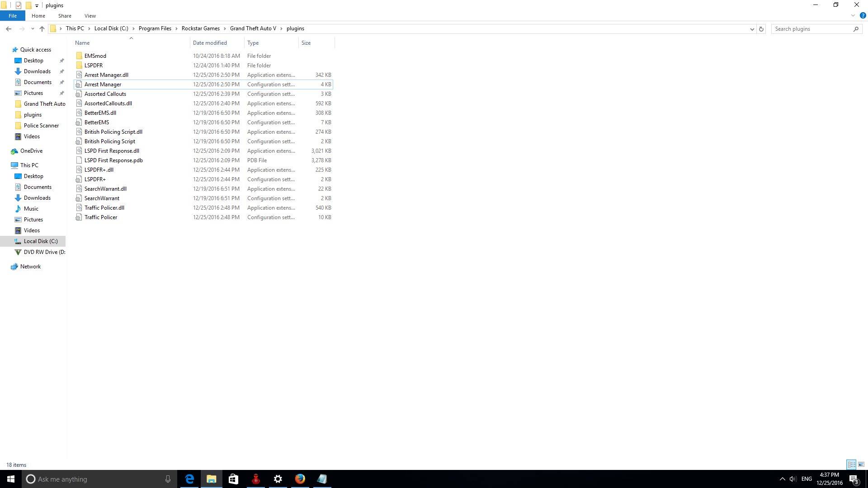Expand the ribbon with chevron arrow

(x=853, y=15)
